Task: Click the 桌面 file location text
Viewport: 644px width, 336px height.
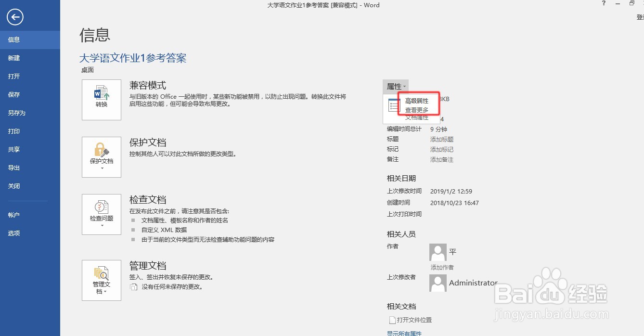Action: click(x=88, y=70)
